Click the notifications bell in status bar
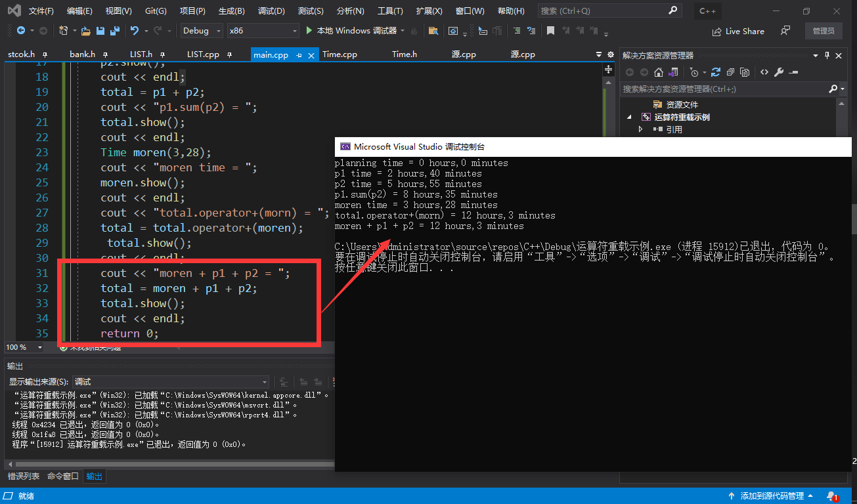This screenshot has height=504, width=857. 832,496
